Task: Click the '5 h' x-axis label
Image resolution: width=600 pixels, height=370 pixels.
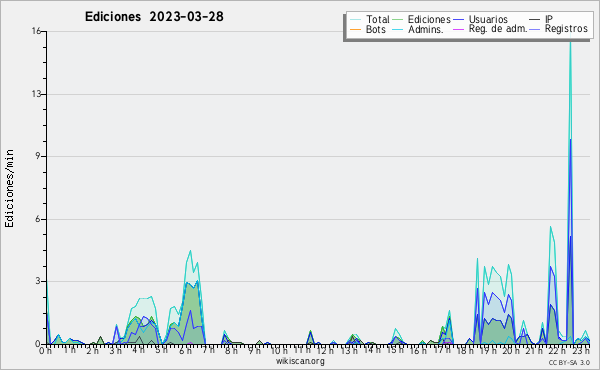Action: (161, 351)
